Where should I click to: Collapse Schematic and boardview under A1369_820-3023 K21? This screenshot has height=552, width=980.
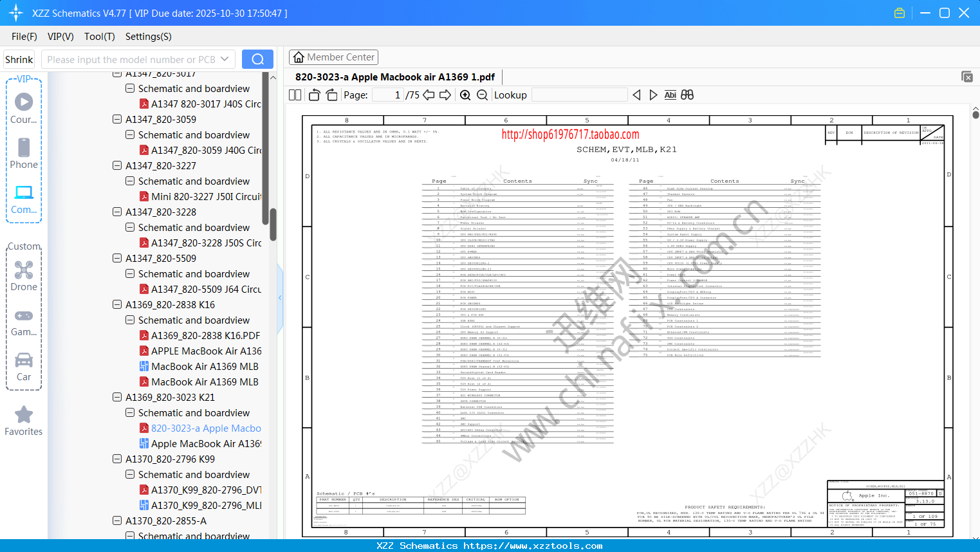130,412
